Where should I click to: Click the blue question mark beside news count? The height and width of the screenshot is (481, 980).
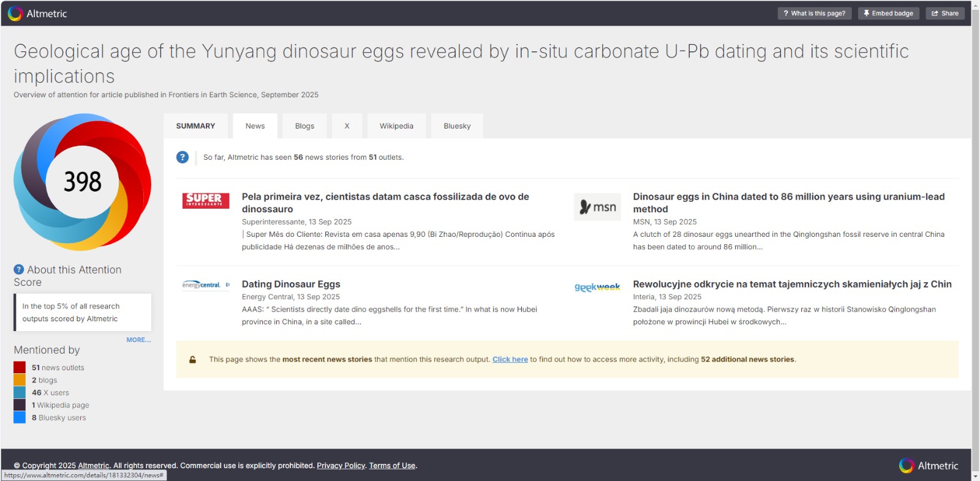(183, 157)
